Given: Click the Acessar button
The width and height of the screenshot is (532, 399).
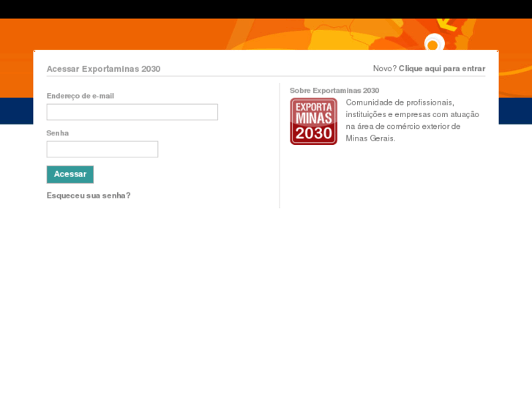Looking at the screenshot, I should (x=70, y=174).
